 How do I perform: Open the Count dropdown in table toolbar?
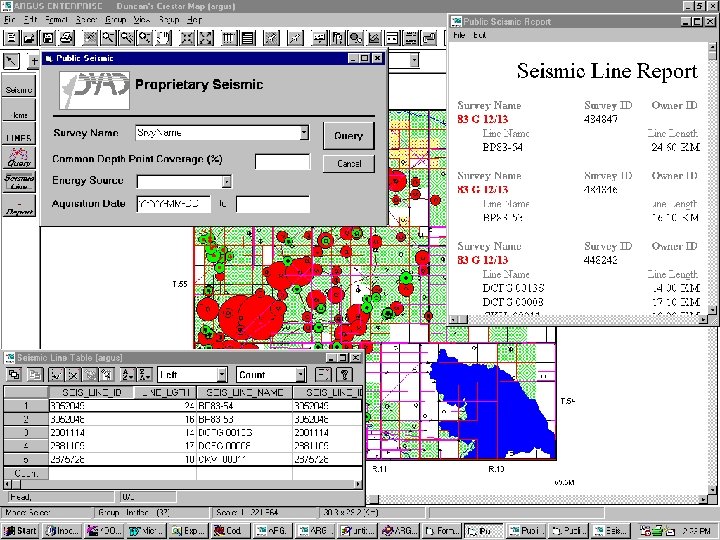click(301, 375)
